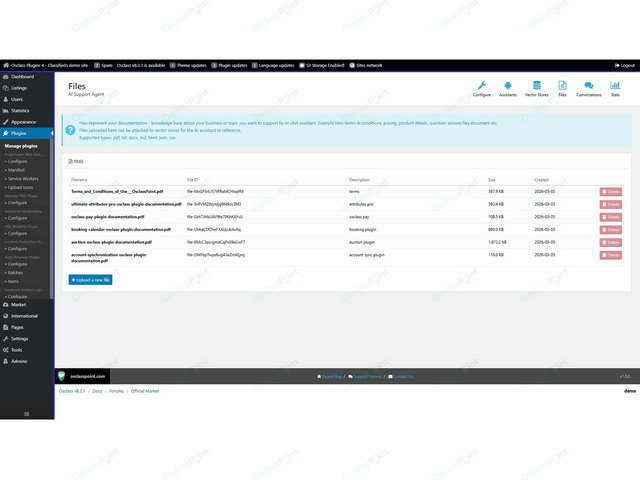The image size is (640, 480).
Task: Select the 1,872.2 KB size value
Action: coord(497,242)
